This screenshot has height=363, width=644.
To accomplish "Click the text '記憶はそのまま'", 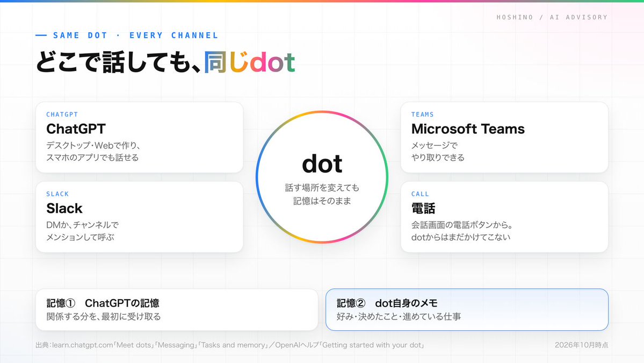I will click(x=322, y=201).
